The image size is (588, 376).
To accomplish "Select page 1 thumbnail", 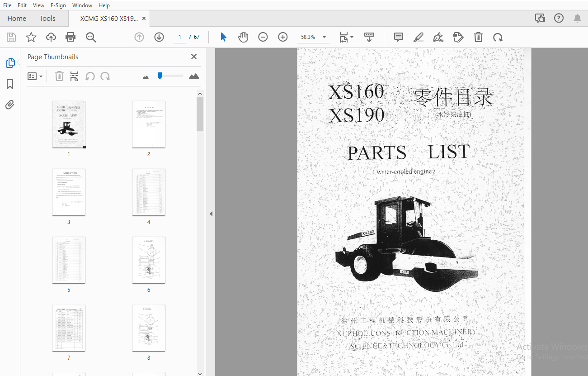I will pyautogui.click(x=69, y=124).
